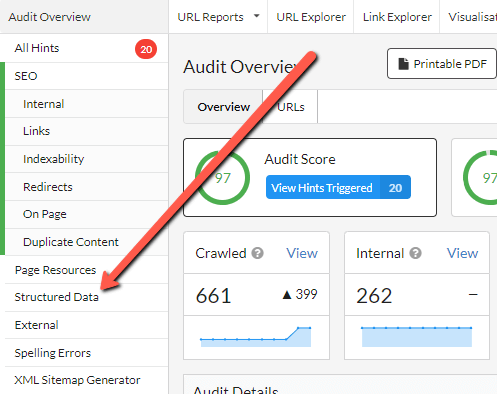
Task: Click the Audit Score 97 gauge
Action: tap(222, 178)
